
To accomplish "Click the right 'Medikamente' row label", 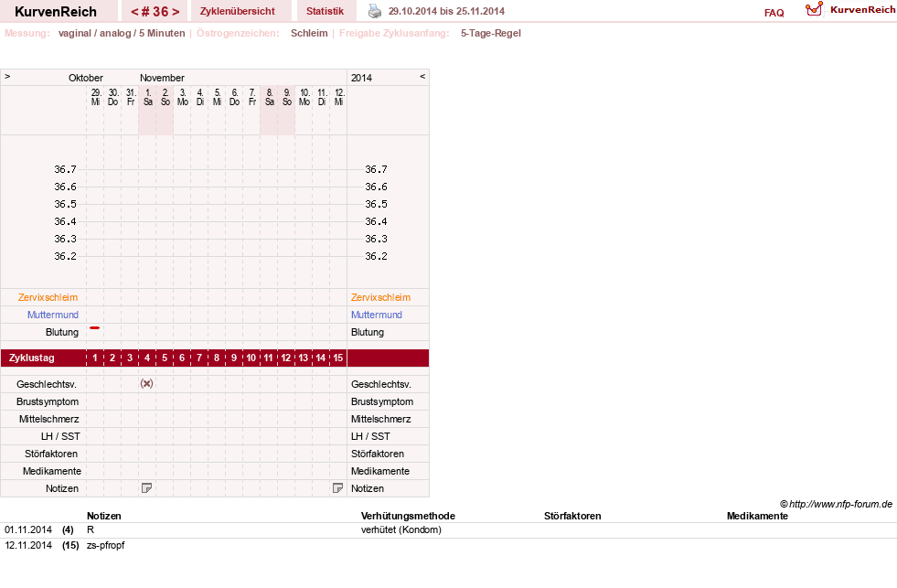I will (x=380, y=471).
